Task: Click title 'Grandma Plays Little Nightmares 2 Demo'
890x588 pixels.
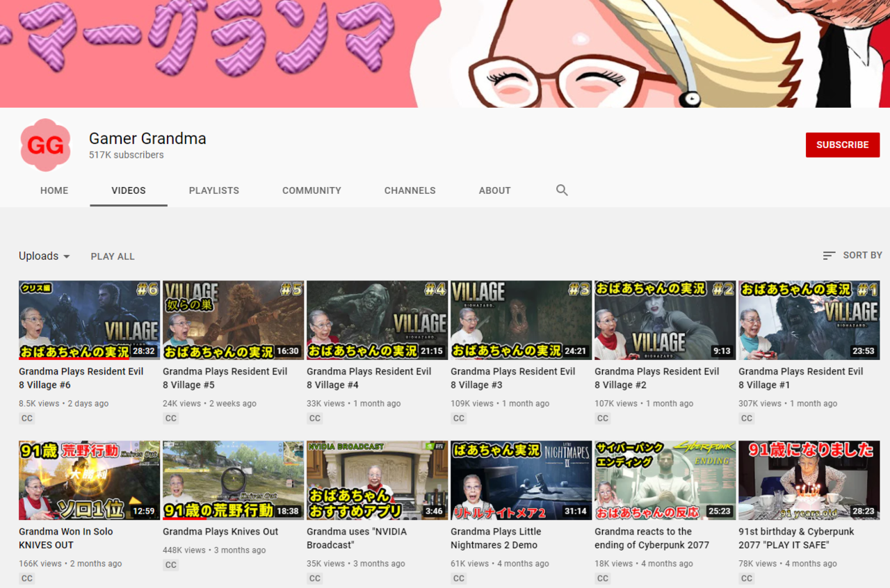Action: pyautogui.click(x=496, y=538)
